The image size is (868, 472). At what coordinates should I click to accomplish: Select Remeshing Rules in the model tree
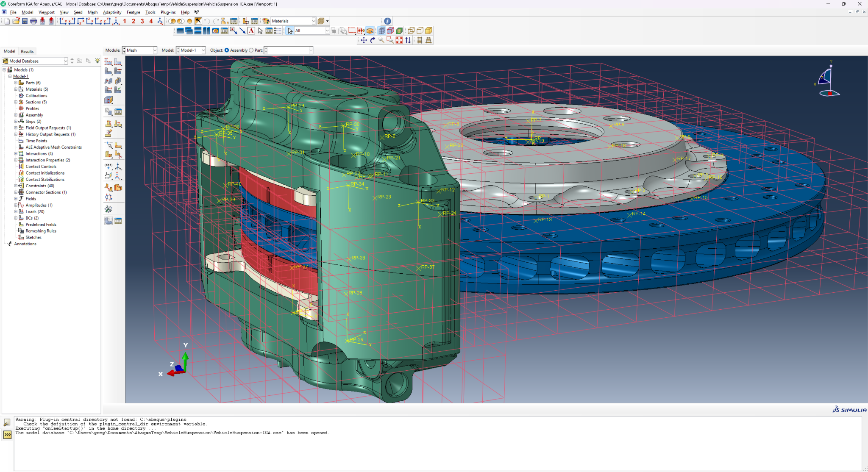tap(41, 231)
